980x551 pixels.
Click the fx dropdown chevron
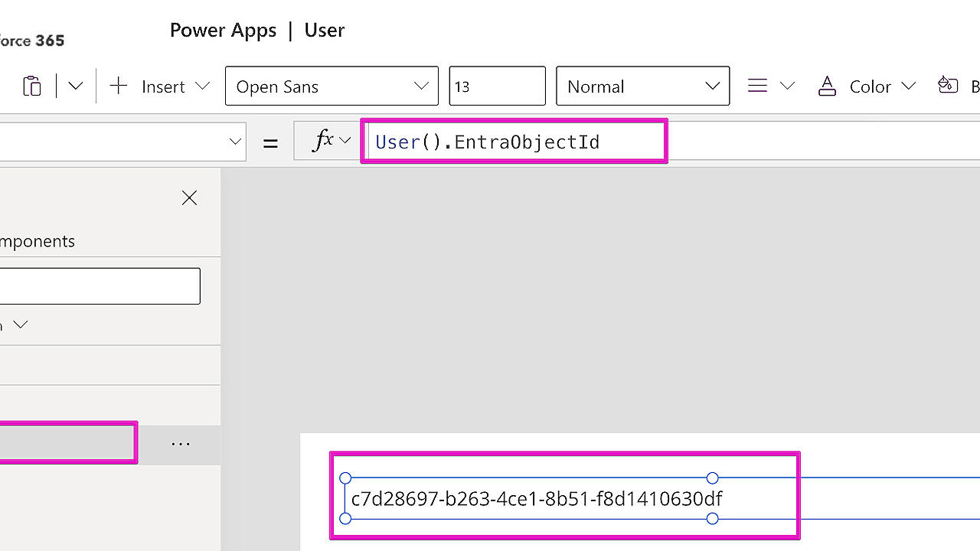(x=345, y=140)
